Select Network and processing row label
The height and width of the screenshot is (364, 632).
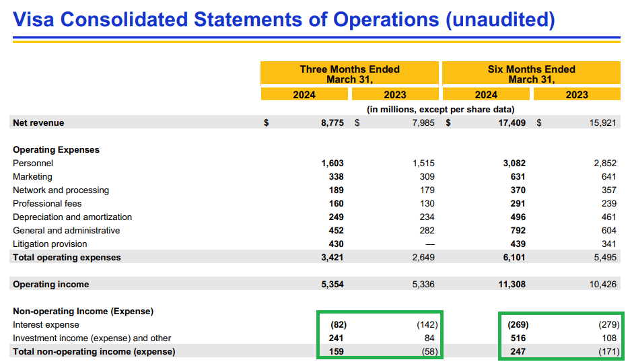61,190
